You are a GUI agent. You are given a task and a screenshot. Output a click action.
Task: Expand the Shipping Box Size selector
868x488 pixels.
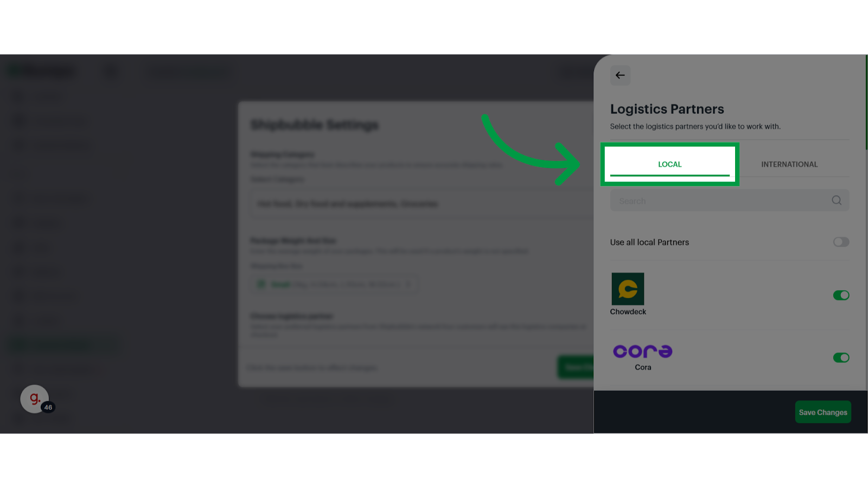click(334, 284)
